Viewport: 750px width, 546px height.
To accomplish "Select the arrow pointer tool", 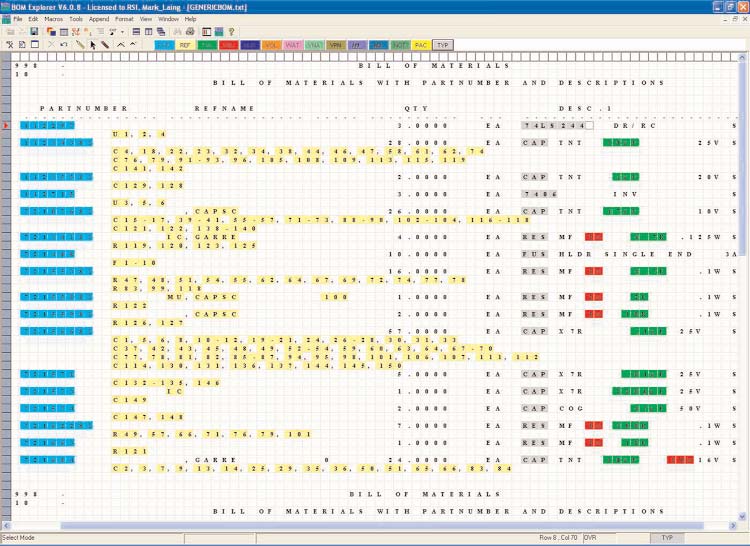I will point(93,45).
